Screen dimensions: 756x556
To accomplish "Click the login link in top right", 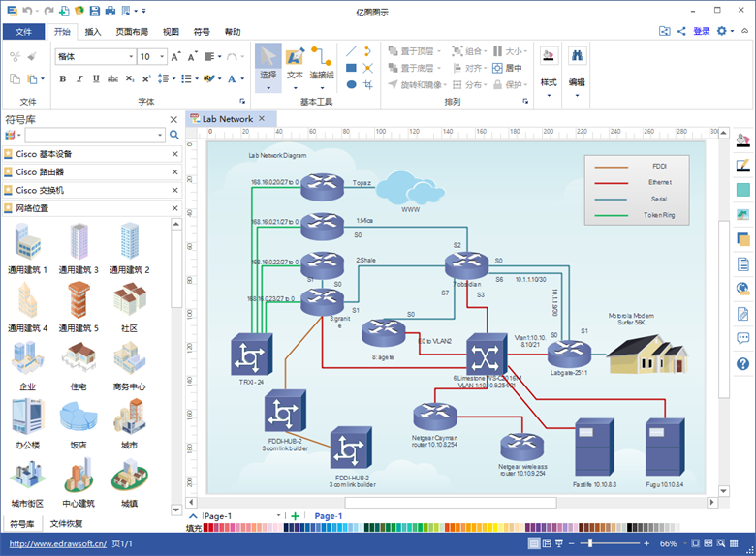I will coord(702,31).
